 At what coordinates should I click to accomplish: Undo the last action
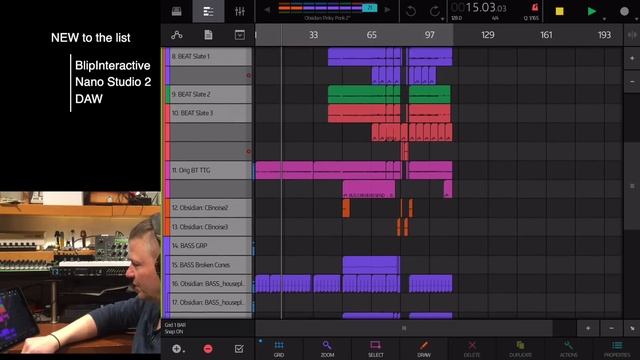click(411, 11)
